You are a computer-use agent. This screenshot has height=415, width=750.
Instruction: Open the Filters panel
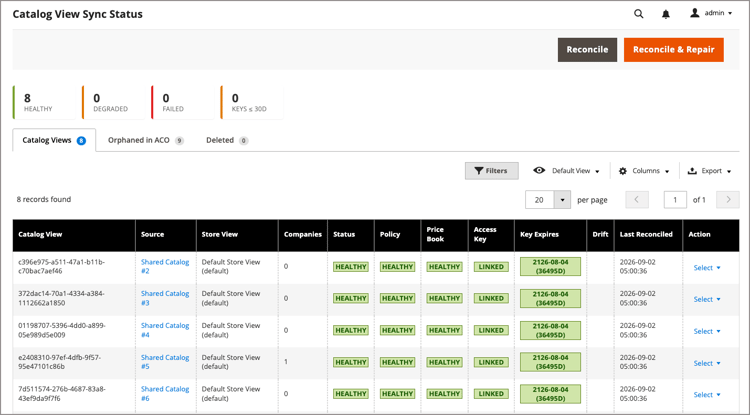491,171
